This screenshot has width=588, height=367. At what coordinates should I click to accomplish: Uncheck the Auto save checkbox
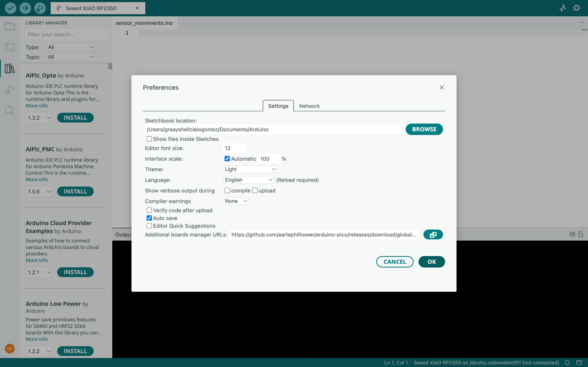[149, 218]
